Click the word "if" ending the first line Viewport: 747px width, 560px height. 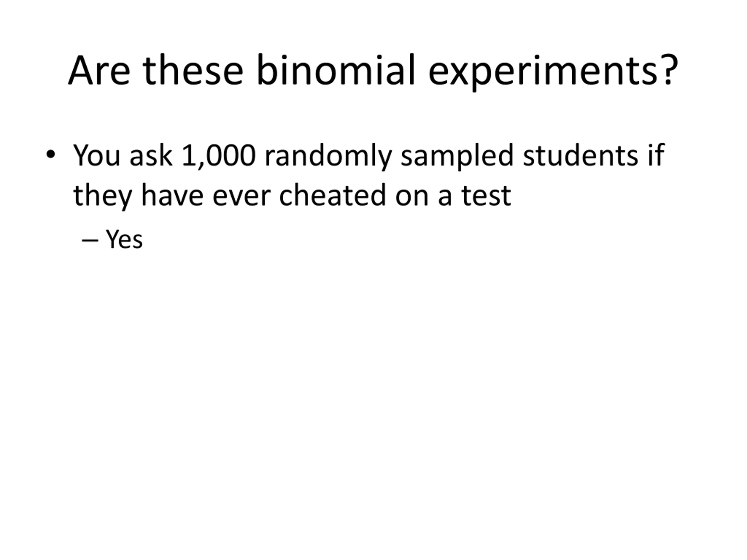[657, 155]
